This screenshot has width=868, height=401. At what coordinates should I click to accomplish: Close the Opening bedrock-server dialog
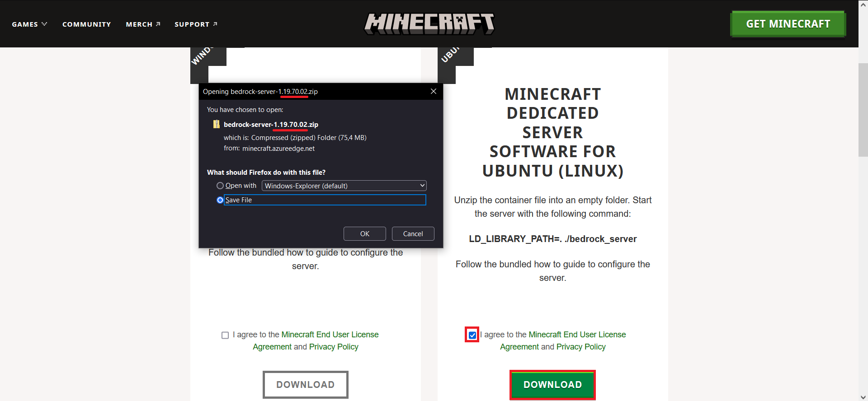click(433, 91)
